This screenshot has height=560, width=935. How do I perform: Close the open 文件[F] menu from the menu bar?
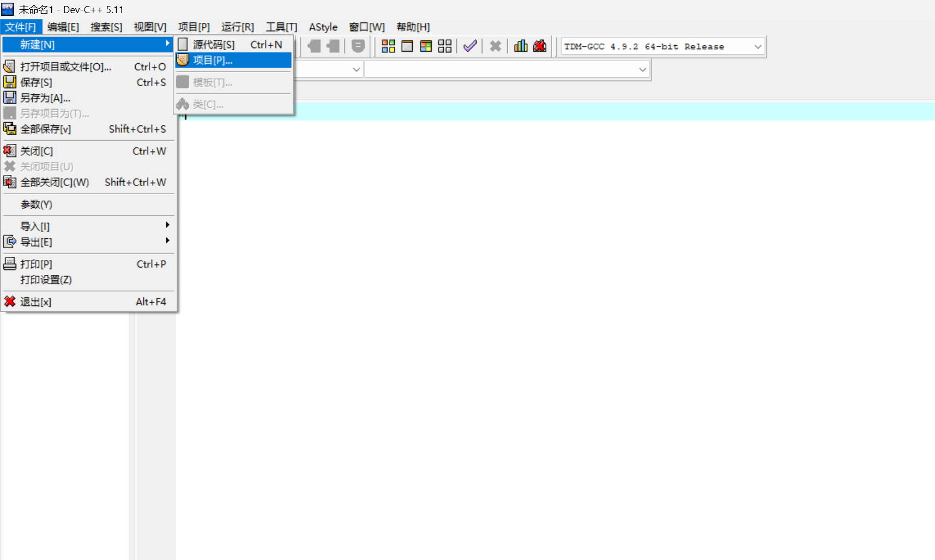(x=21, y=27)
